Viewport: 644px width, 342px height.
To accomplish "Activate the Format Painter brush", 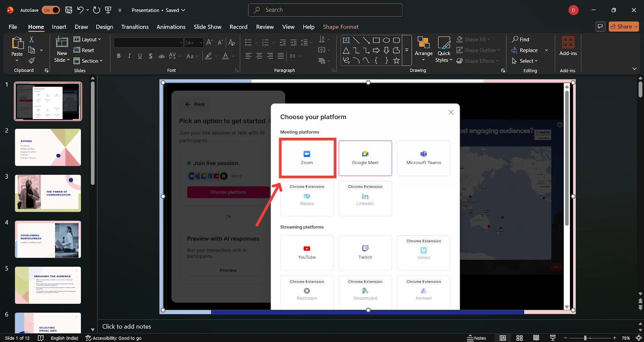I will (x=31, y=60).
